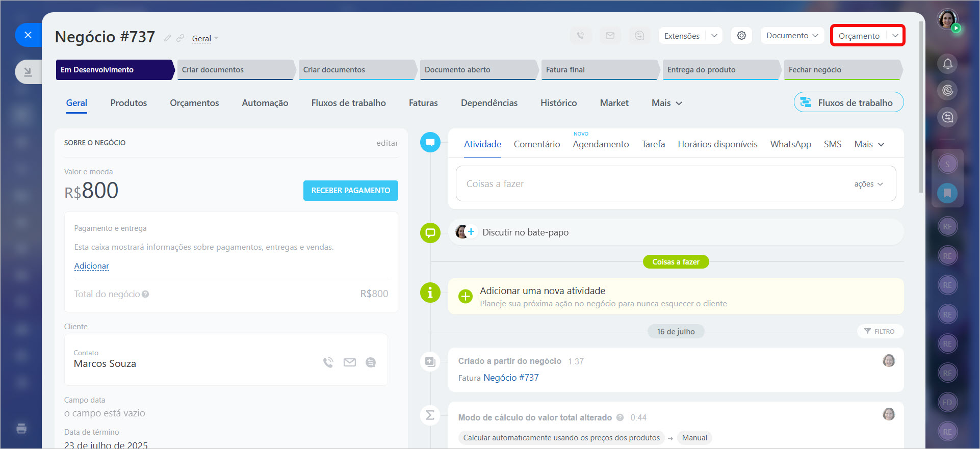Click the FILTRO button
Screen dimensions: 980x449
(880, 331)
